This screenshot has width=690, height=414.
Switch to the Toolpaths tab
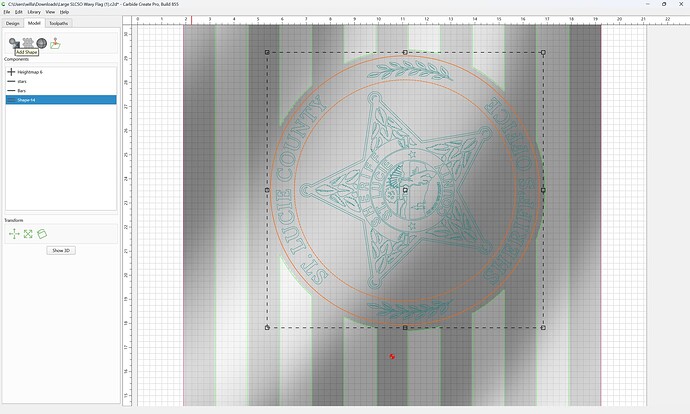[59, 23]
